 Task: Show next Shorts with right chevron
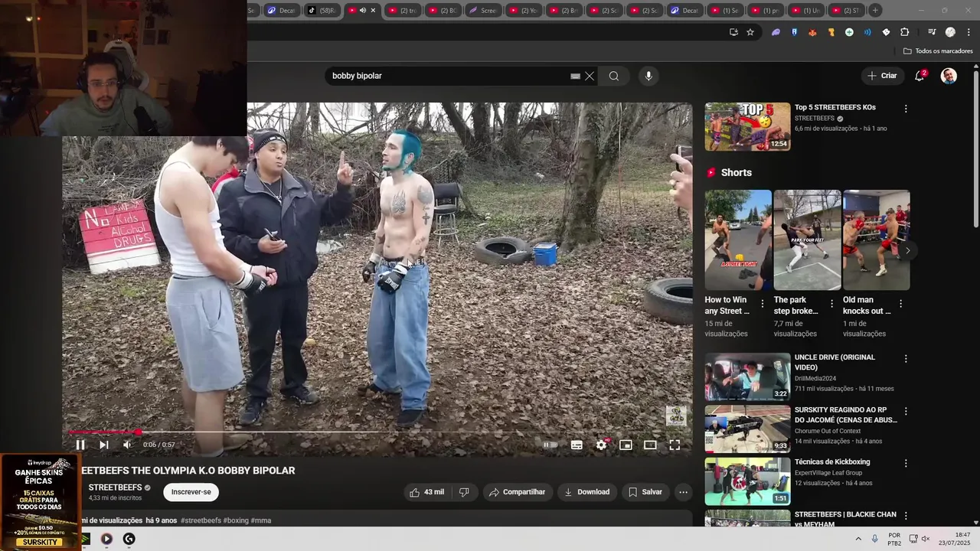pyautogui.click(x=907, y=250)
